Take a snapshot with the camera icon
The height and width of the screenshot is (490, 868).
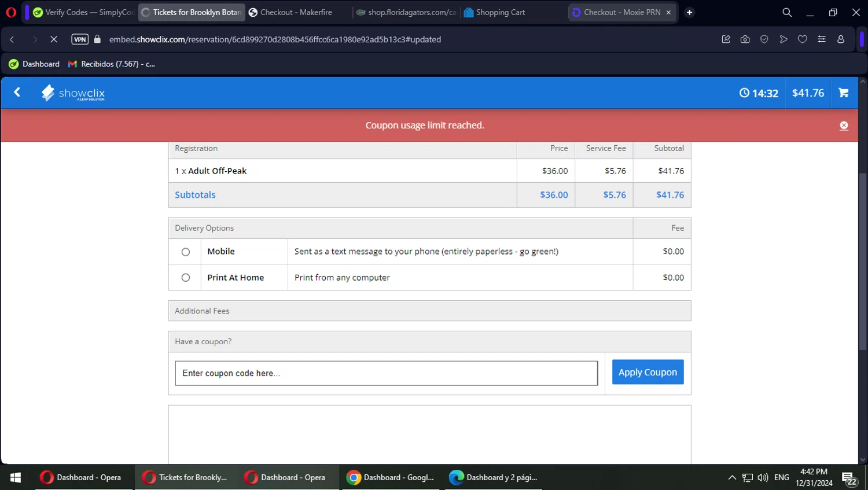tap(745, 39)
